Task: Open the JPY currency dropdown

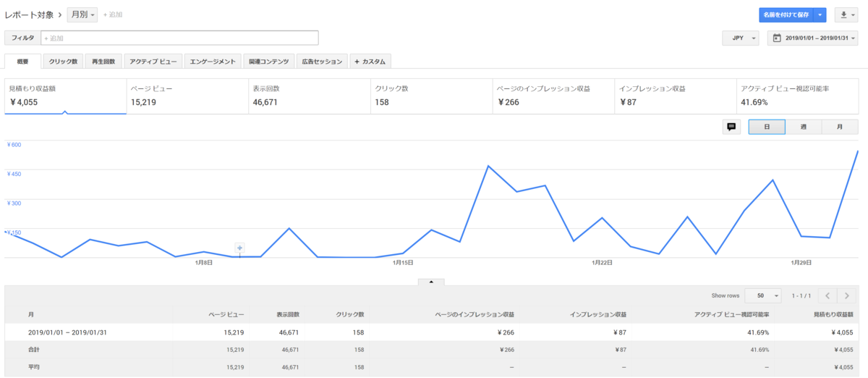Action: coord(741,38)
